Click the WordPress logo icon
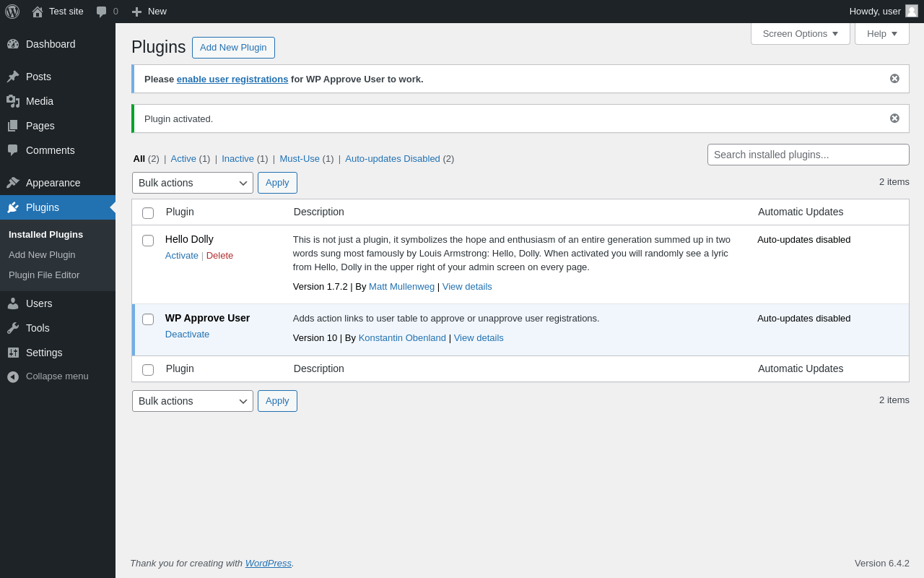The width and height of the screenshot is (924, 578). [12, 12]
